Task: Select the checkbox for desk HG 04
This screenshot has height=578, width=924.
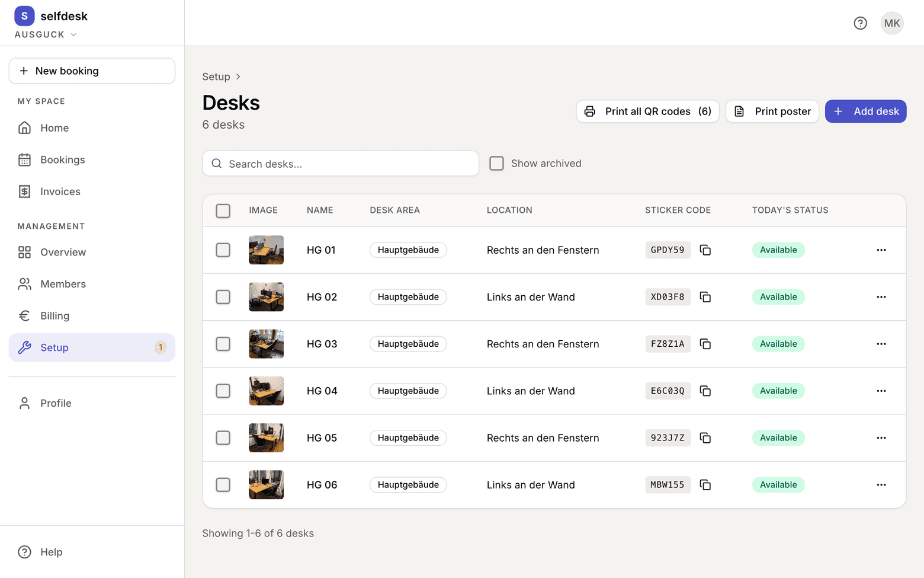Action: [x=223, y=391]
